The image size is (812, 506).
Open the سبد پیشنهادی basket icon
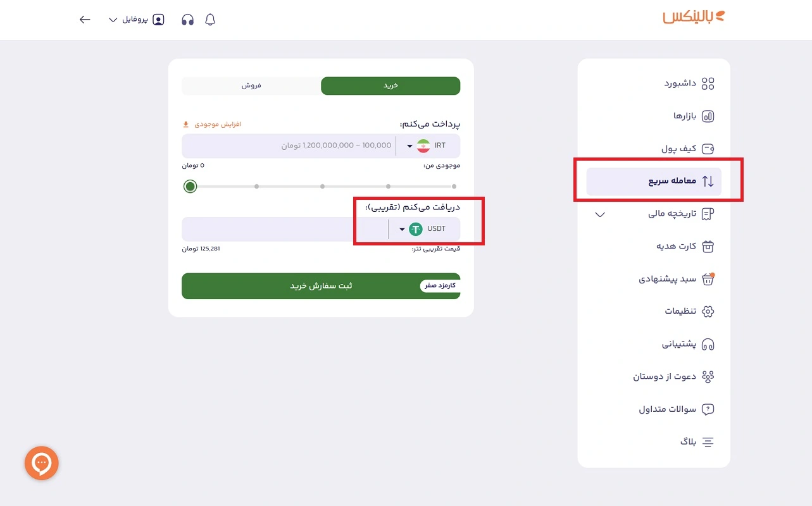(708, 279)
